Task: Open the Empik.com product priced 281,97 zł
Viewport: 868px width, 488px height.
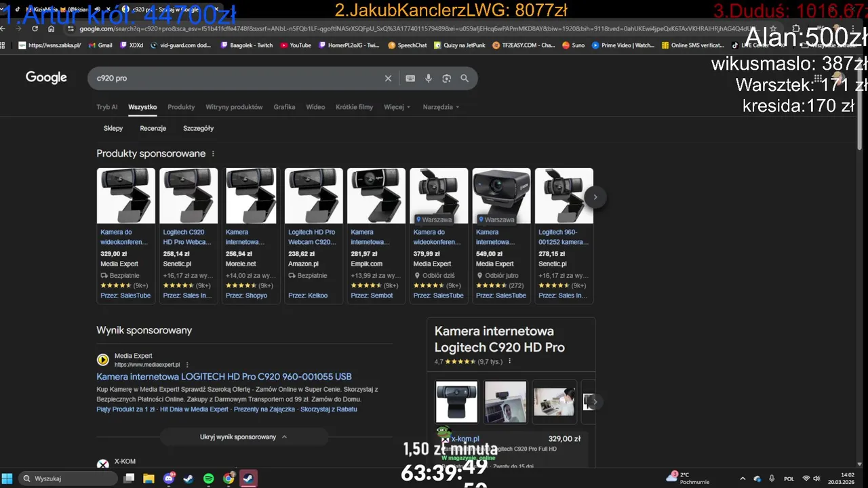Action: click(376, 235)
